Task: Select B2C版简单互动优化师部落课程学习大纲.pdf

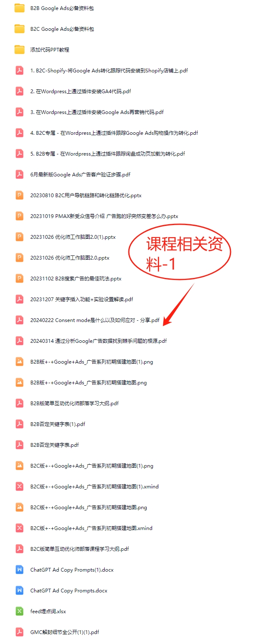Action: click(80, 549)
